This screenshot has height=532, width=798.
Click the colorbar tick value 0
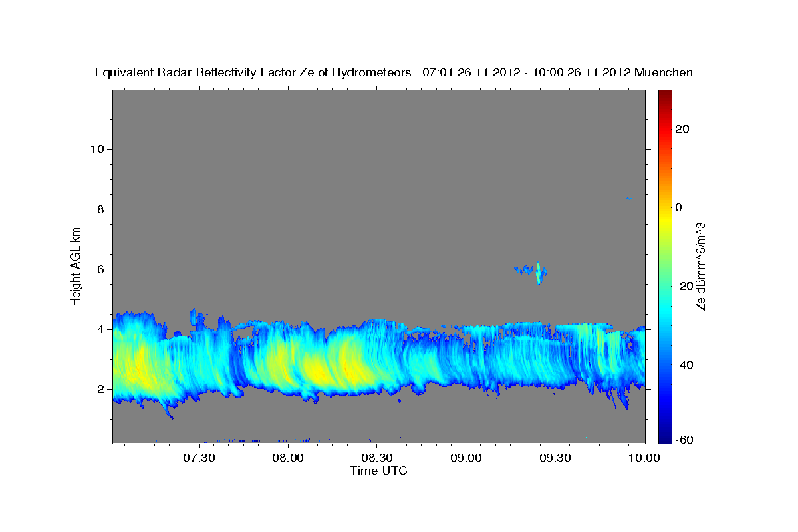pyautogui.click(x=678, y=207)
